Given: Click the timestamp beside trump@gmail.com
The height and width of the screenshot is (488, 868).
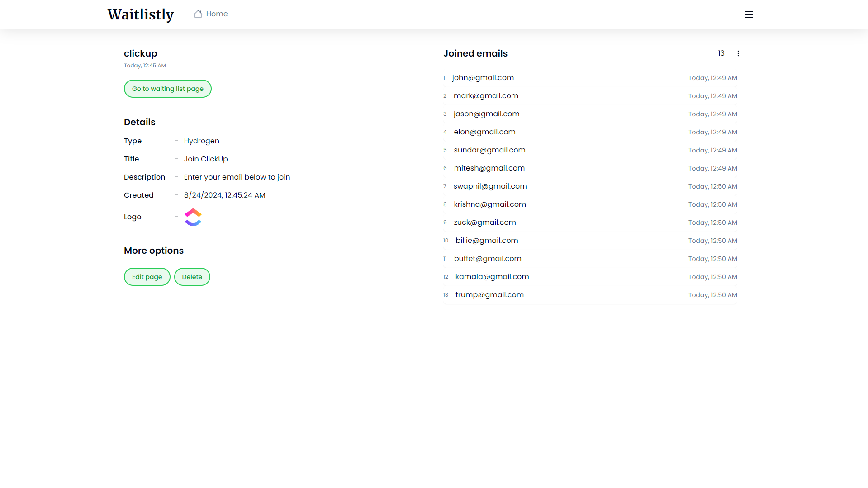Looking at the screenshot, I should tap(713, 295).
